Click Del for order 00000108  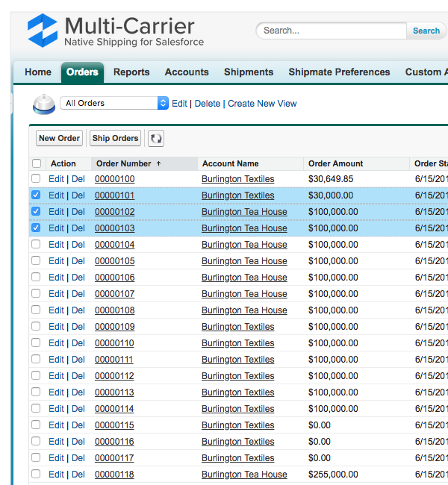78,310
